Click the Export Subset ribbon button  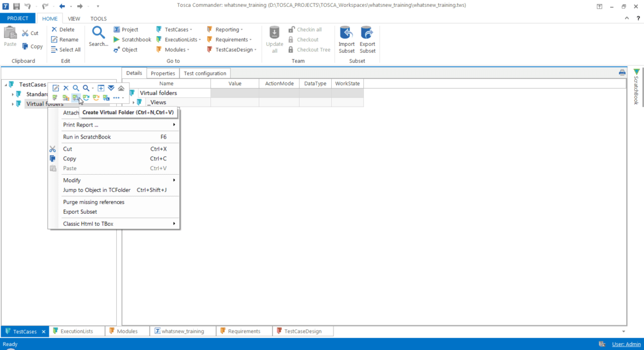367,40
